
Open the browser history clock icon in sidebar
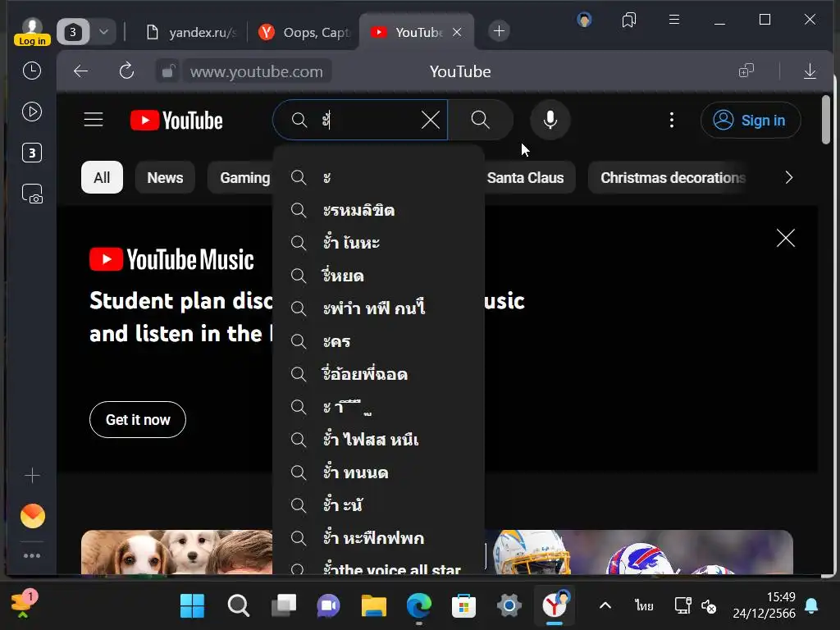pyautogui.click(x=32, y=71)
